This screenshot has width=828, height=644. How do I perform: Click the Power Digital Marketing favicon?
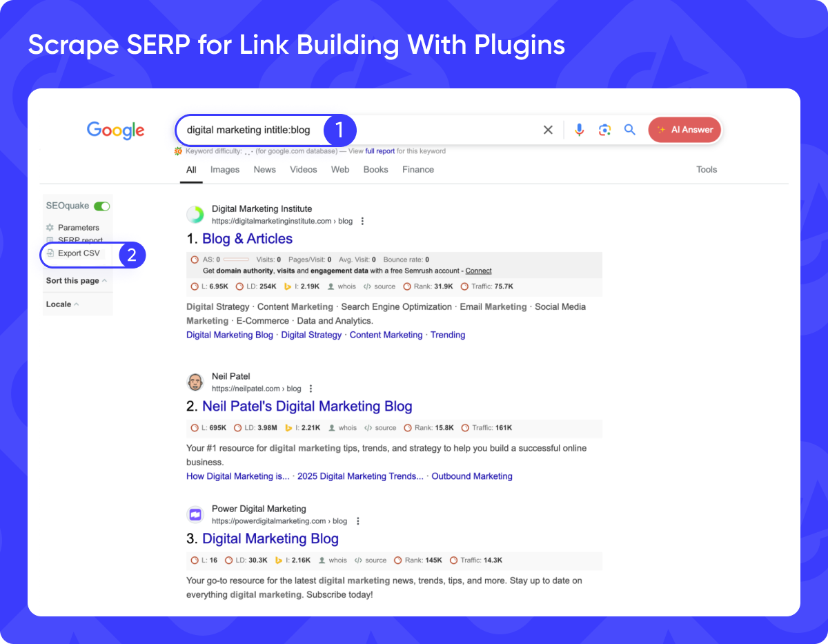(x=195, y=515)
